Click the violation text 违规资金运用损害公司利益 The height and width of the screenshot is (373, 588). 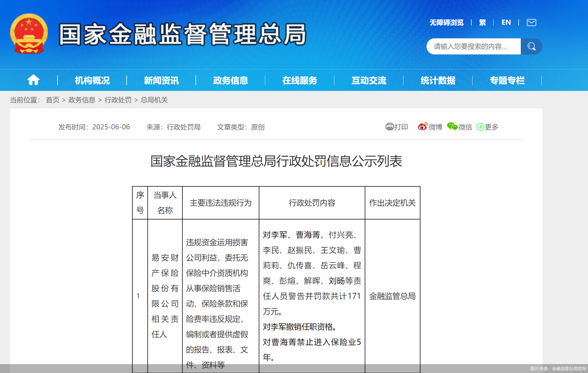217,250
